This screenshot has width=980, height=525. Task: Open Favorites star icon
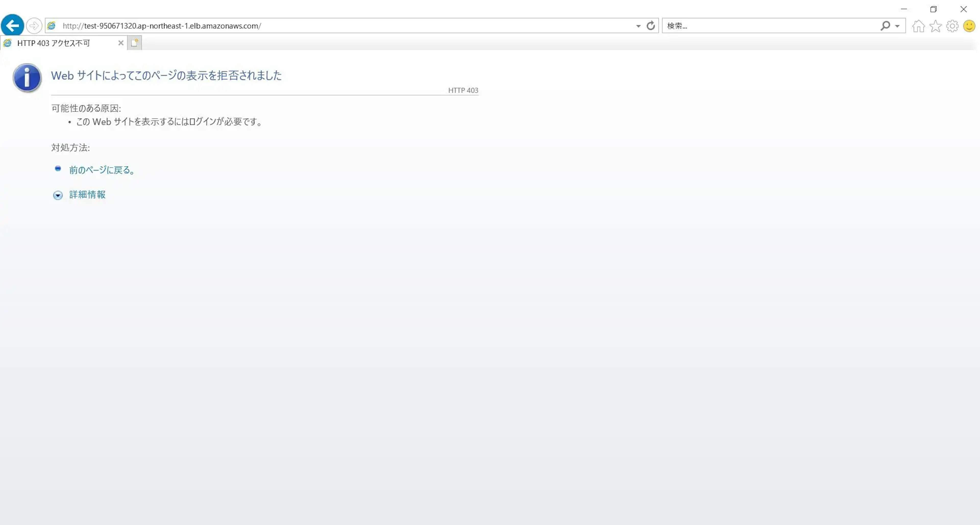coord(935,26)
